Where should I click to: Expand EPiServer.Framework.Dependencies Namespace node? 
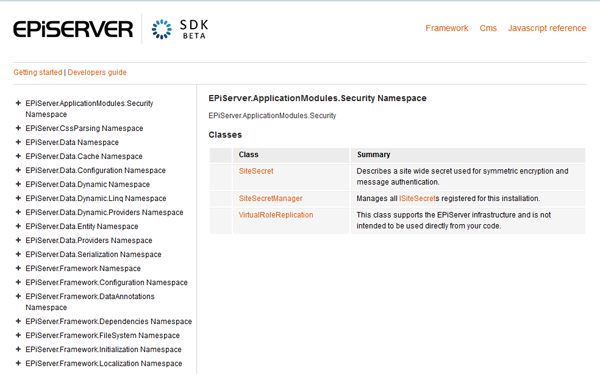18,321
